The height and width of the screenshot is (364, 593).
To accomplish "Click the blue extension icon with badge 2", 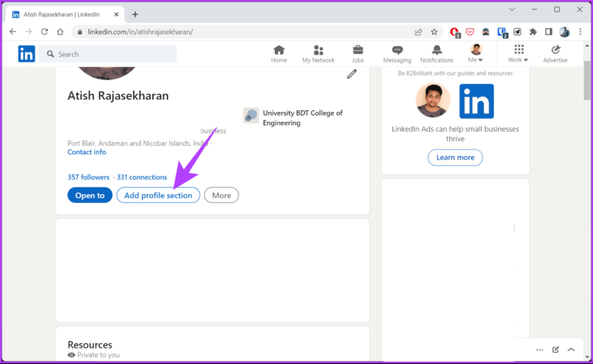I will [x=502, y=32].
